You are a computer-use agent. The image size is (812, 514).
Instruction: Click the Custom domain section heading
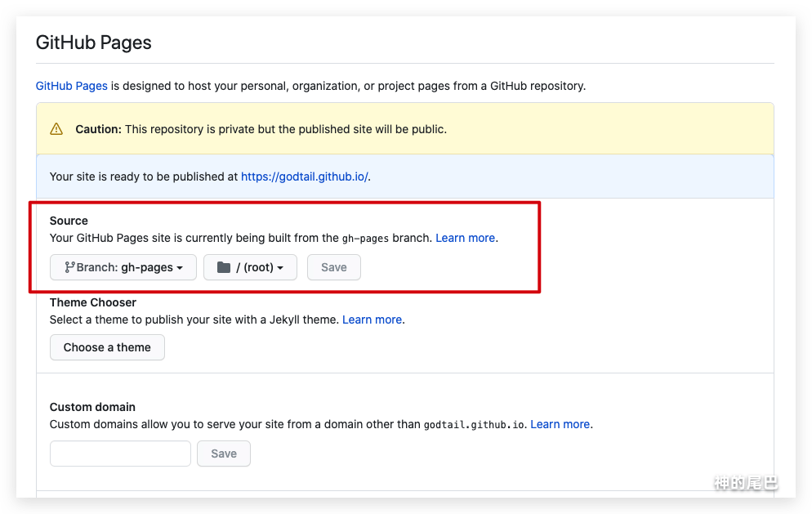(92, 407)
